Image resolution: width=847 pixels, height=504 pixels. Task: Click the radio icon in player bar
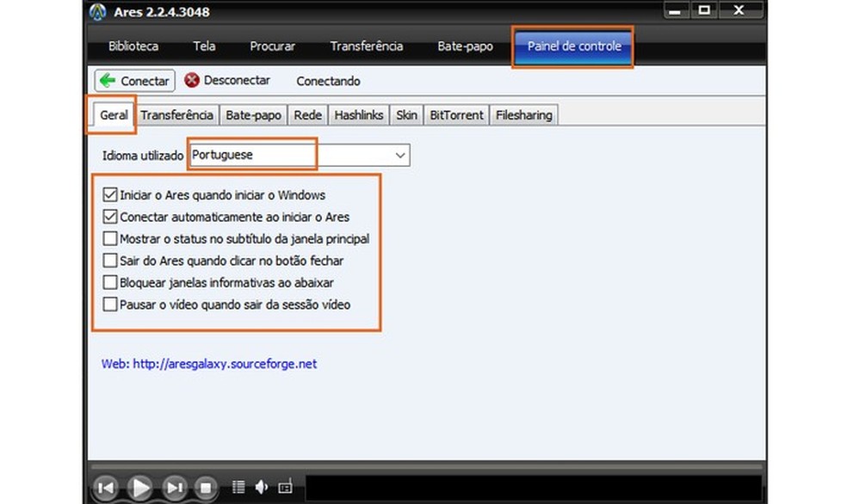285,487
